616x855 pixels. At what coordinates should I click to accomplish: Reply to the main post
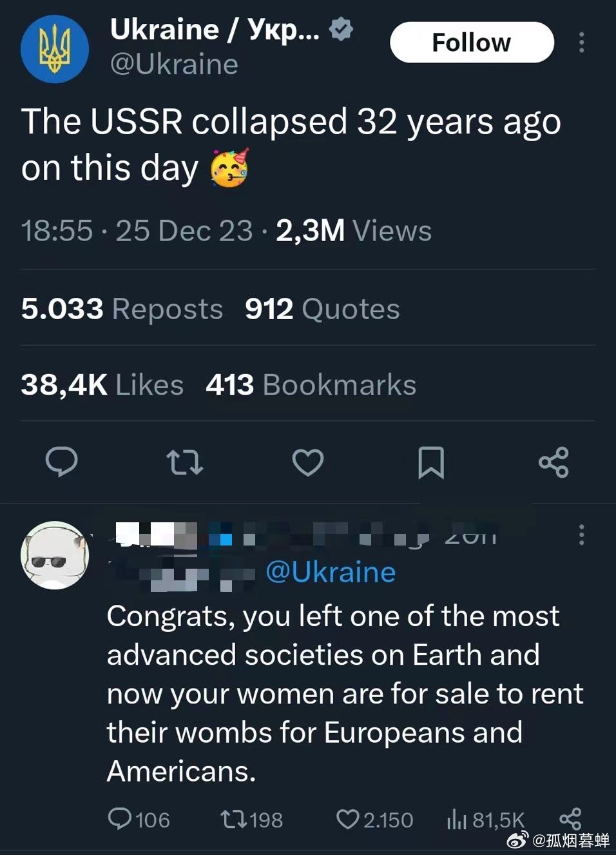click(62, 462)
